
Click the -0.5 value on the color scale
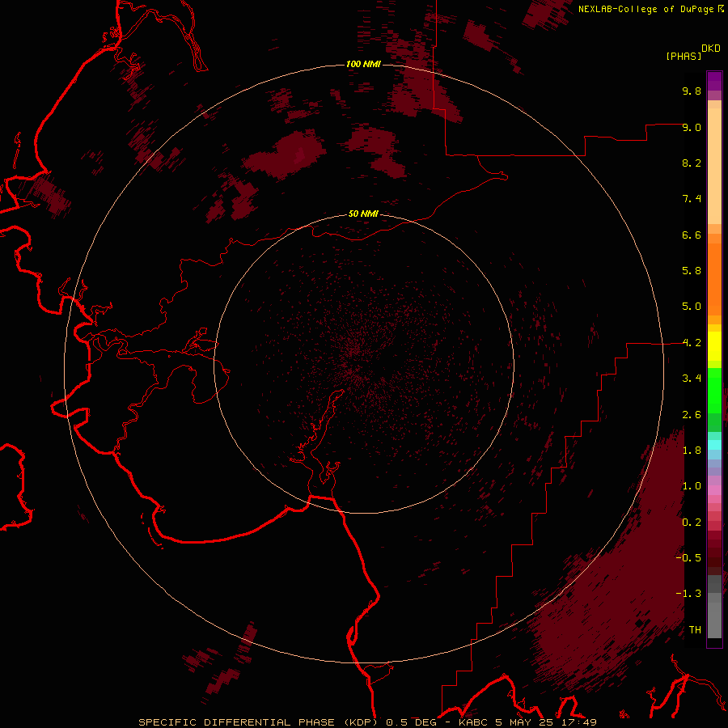click(x=688, y=558)
